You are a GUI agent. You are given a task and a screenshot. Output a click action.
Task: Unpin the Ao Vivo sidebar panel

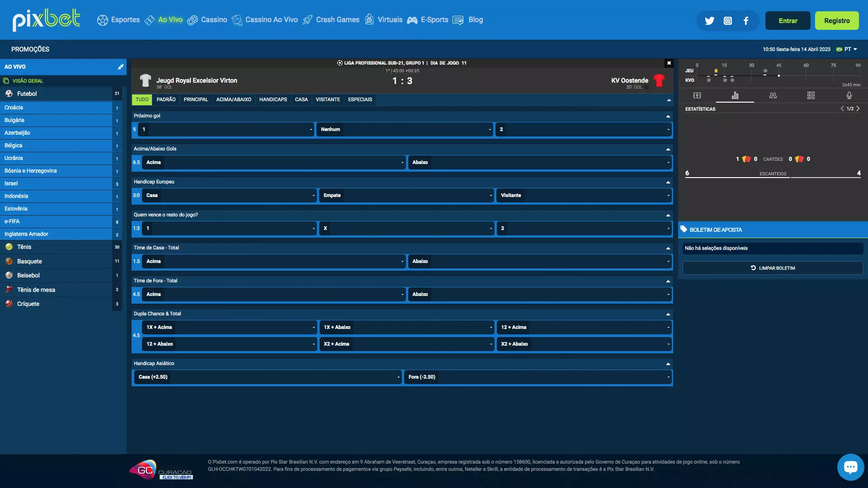coord(120,67)
